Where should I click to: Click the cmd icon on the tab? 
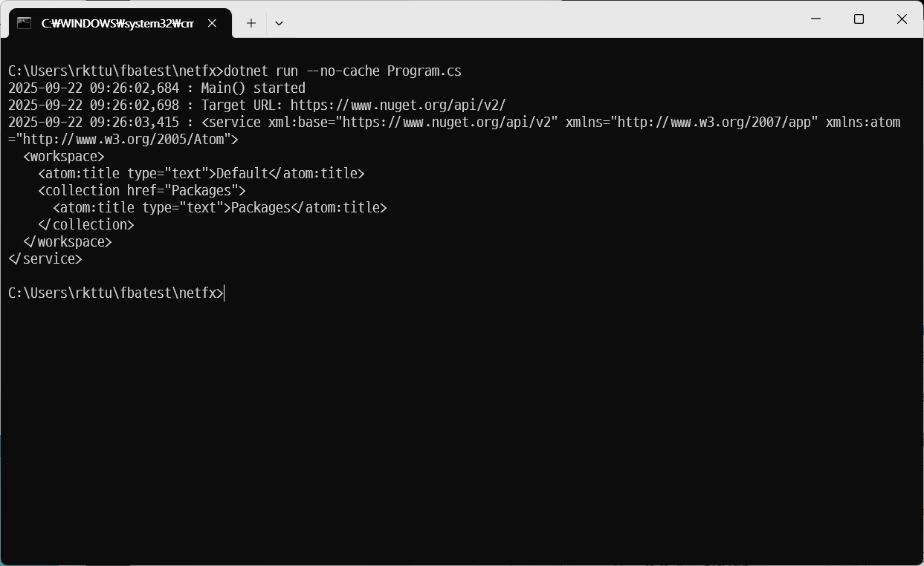[25, 23]
